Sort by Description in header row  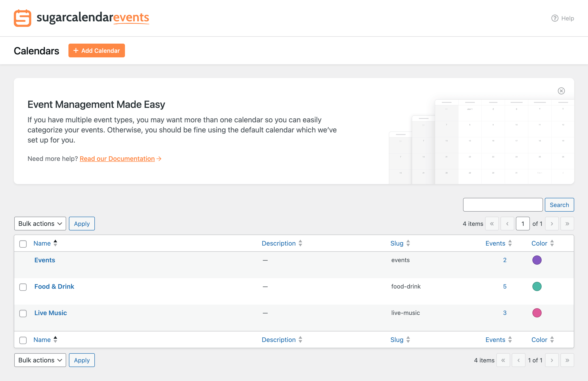(278, 243)
